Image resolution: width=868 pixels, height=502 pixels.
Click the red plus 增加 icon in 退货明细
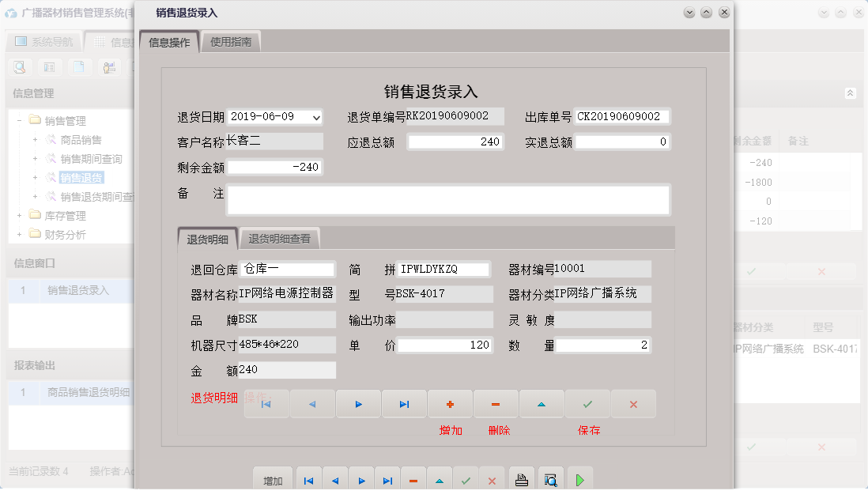(450, 403)
